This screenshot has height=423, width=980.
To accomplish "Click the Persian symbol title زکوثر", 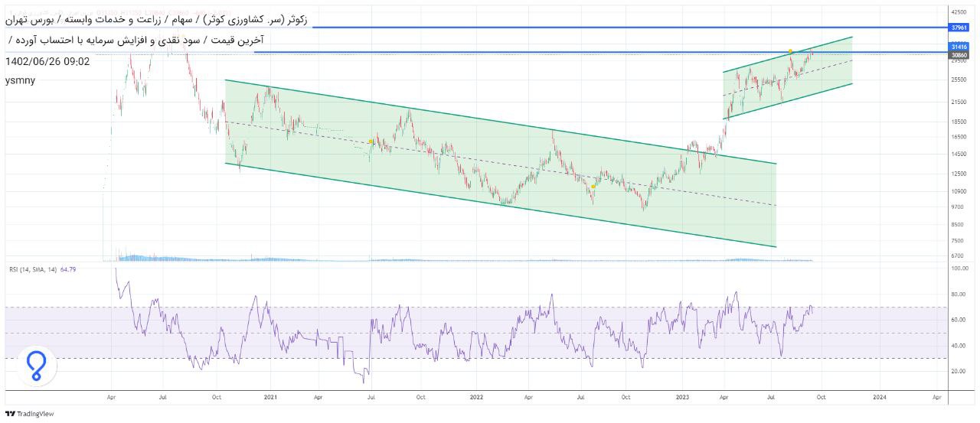I will [x=295, y=19].
